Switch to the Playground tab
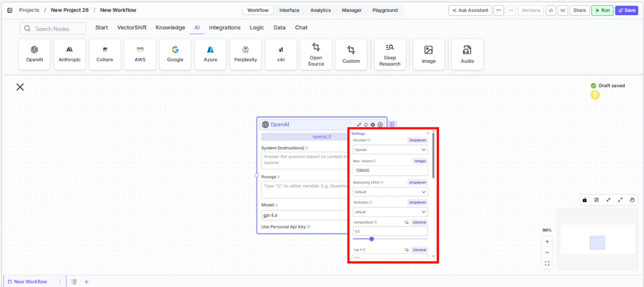The image size is (644, 287). click(385, 11)
